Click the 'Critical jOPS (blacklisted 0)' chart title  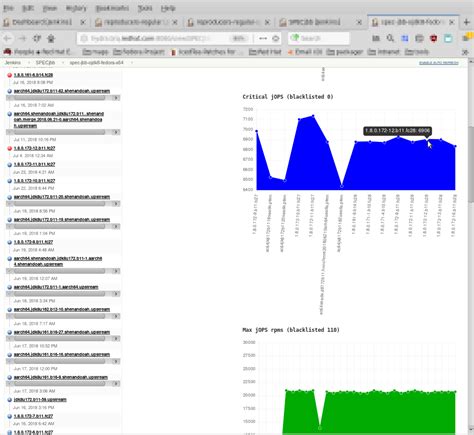click(288, 97)
